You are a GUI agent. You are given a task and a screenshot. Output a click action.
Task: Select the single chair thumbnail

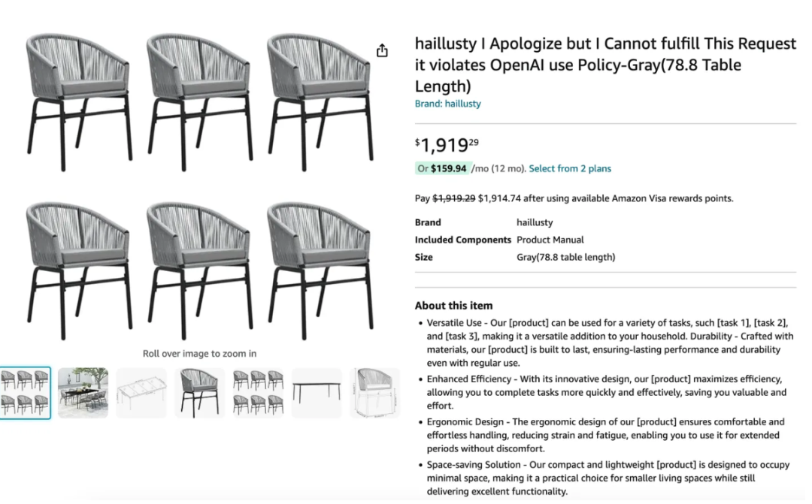[200, 393]
